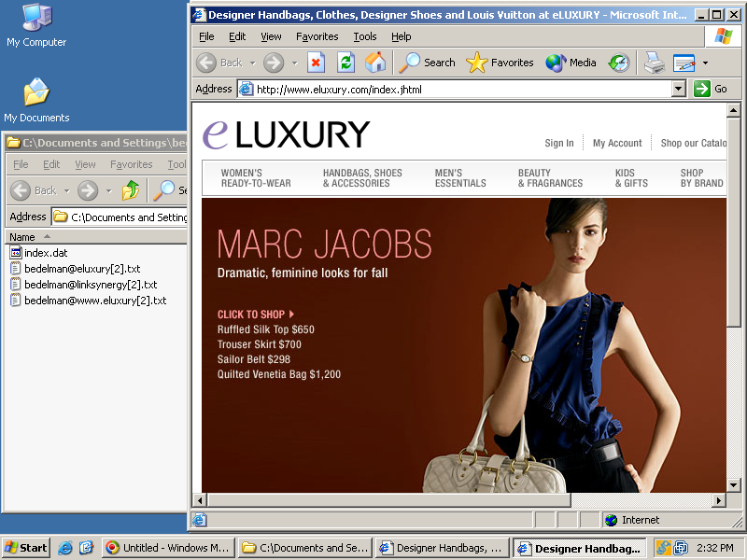Open Back dropdown arrow in Explorer folder window
The width and height of the screenshot is (747, 560).
[66, 191]
